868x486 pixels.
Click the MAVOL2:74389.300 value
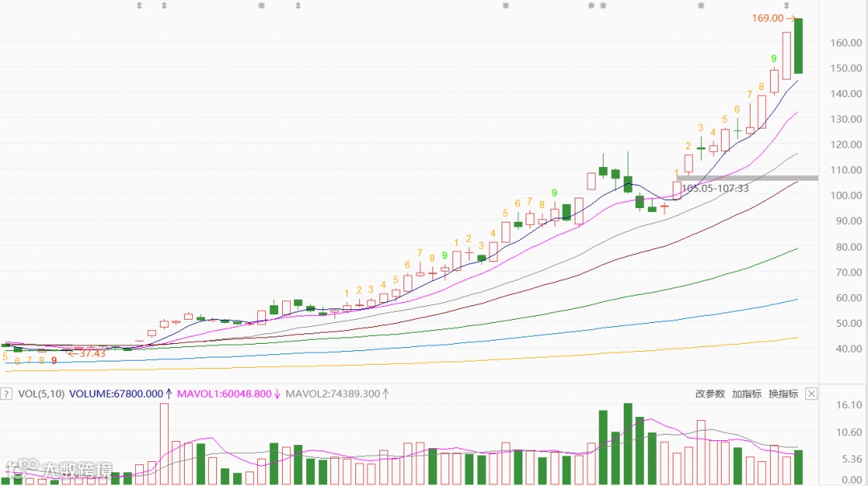pyautogui.click(x=333, y=394)
